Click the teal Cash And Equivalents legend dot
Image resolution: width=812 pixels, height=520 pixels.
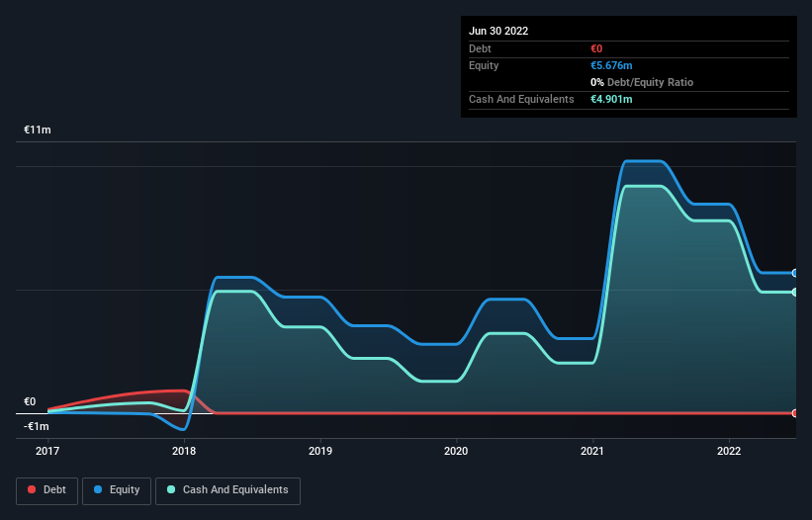click(x=171, y=489)
